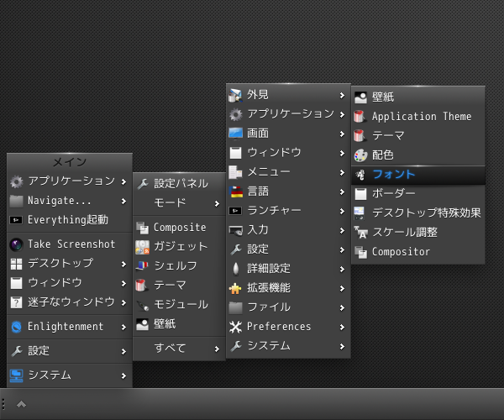Expand the すべて submenu arrow
This screenshot has height=420, width=504.
(217, 349)
